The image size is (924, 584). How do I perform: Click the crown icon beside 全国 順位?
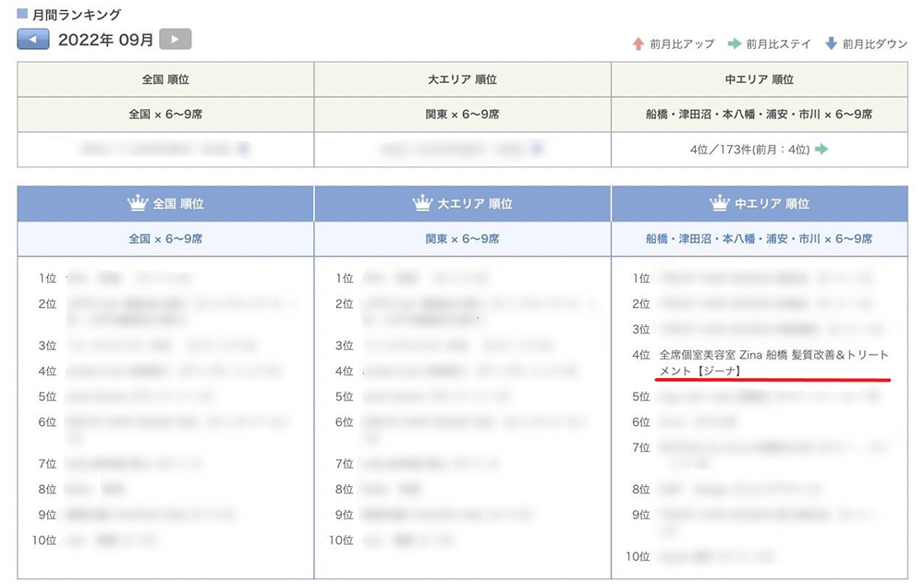pos(138,203)
